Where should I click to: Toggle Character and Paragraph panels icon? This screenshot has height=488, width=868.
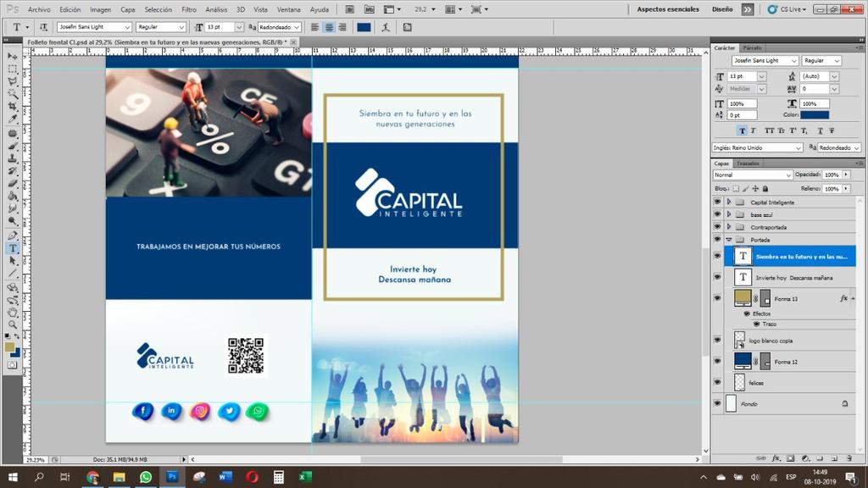[408, 27]
